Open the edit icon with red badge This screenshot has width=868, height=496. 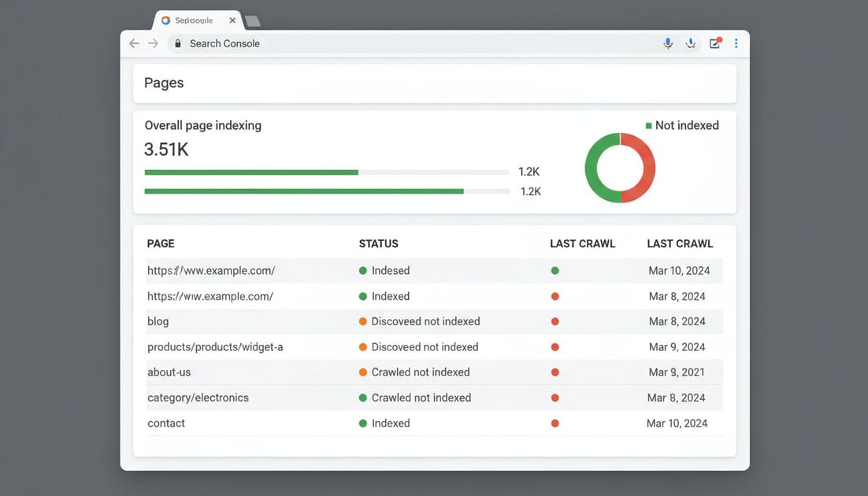[715, 43]
